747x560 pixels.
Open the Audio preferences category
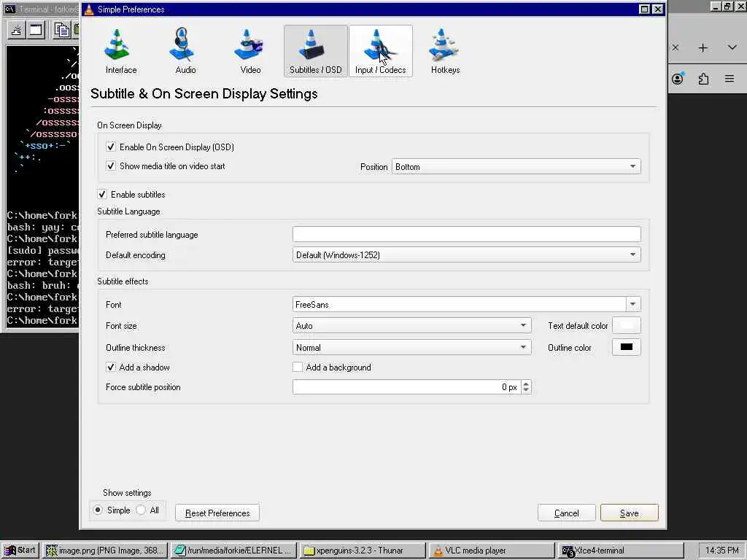(185, 51)
